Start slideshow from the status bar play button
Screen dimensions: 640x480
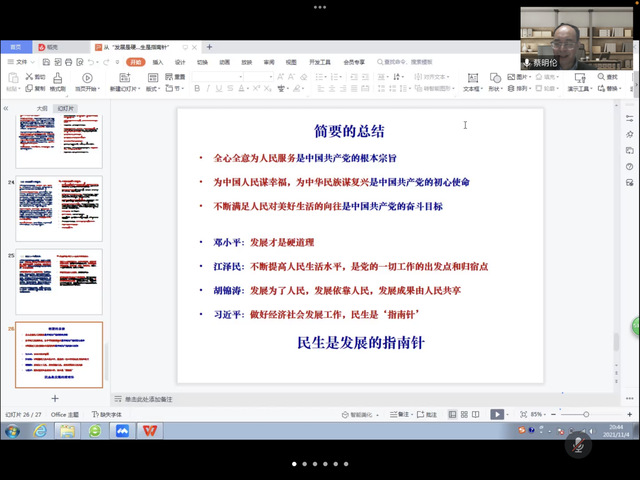click(x=498, y=414)
